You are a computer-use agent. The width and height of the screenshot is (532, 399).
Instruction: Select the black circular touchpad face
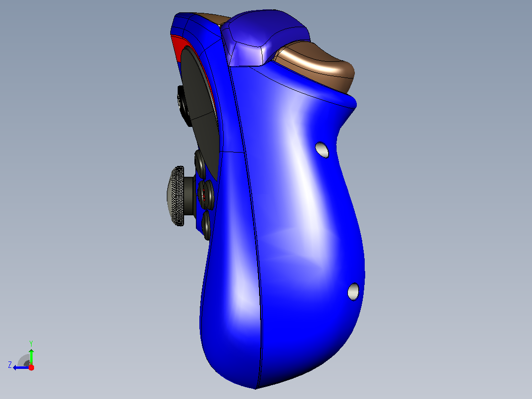201,112
